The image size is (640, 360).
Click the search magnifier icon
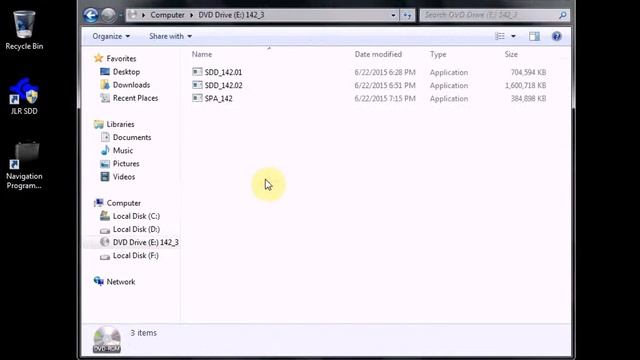click(x=562, y=15)
